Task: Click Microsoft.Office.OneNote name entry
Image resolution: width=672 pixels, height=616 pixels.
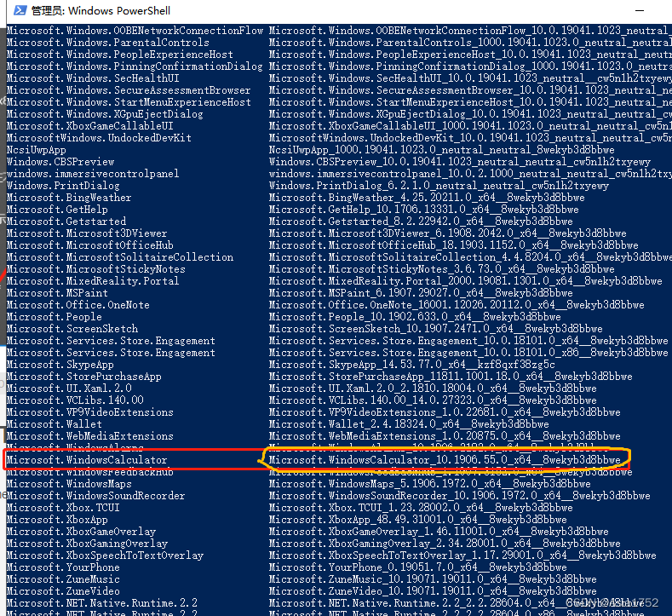Action: coord(78,305)
